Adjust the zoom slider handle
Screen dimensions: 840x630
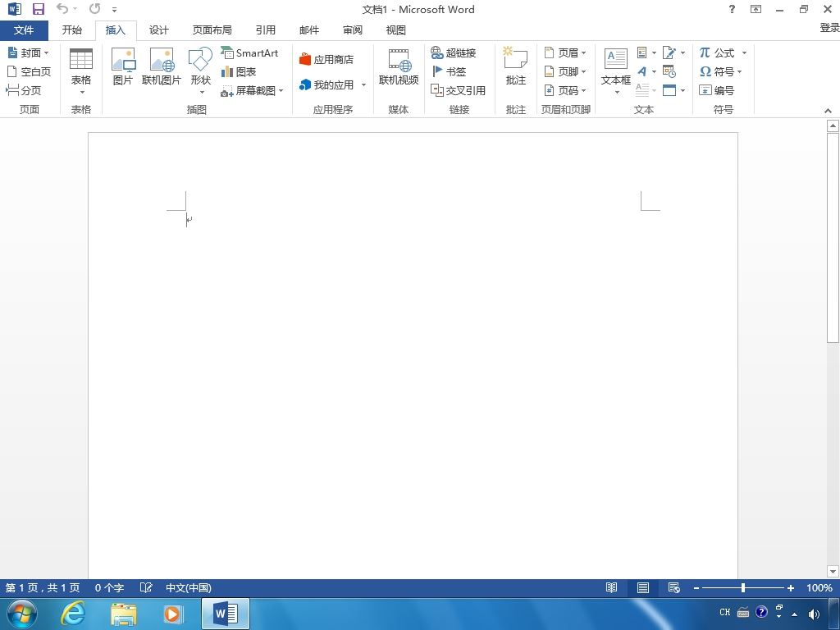[x=743, y=587]
